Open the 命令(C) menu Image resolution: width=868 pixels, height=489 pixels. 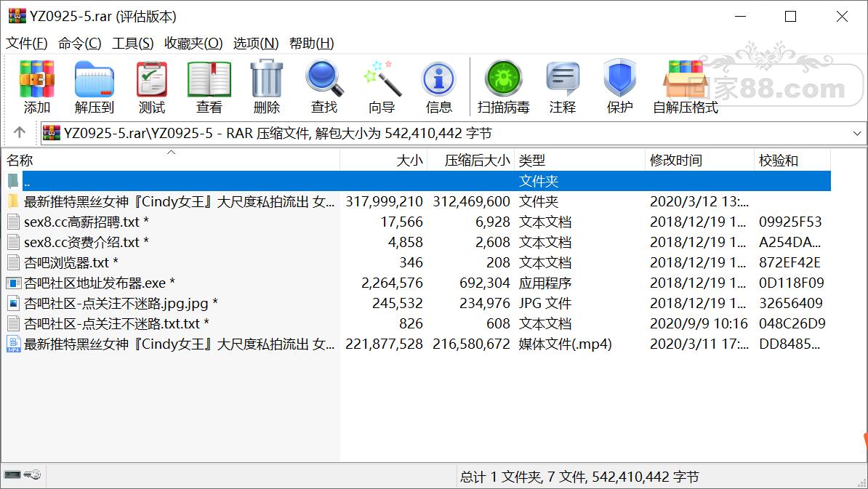pos(80,43)
